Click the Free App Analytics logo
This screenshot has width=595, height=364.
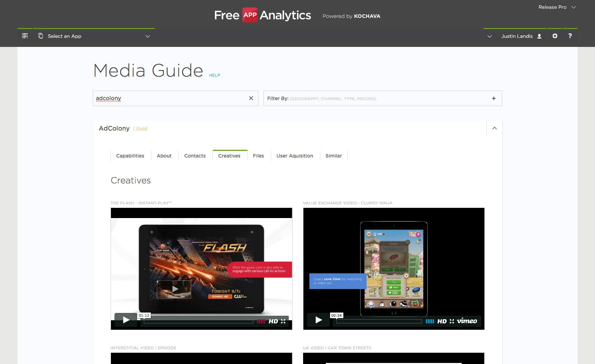point(262,15)
